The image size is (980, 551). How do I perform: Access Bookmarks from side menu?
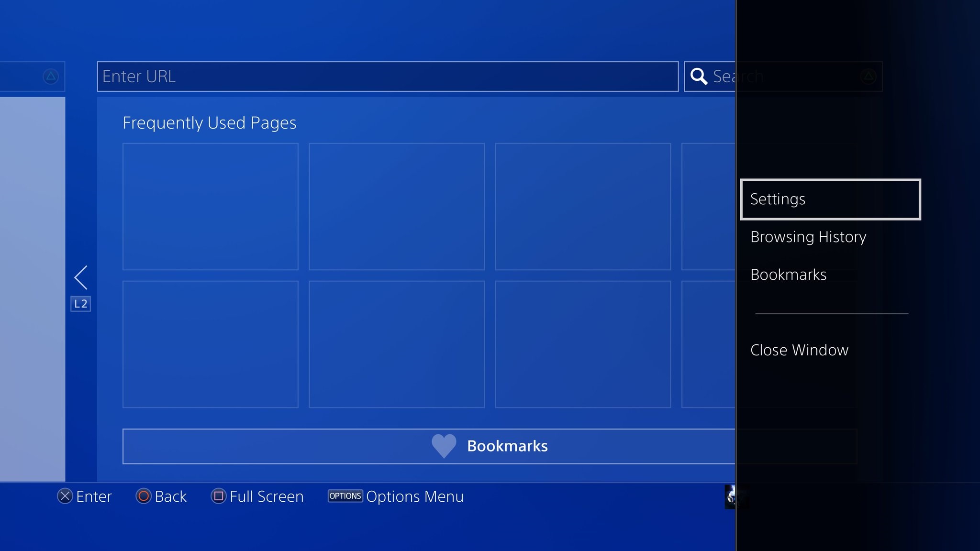(789, 274)
